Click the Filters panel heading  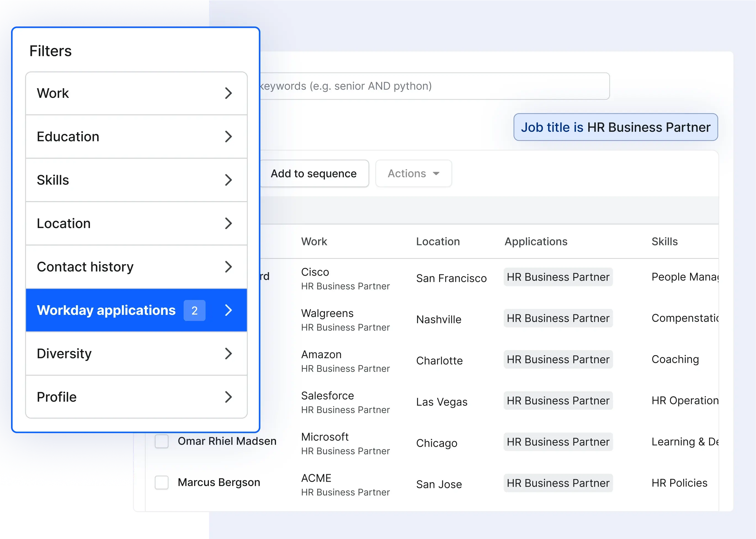coord(50,51)
